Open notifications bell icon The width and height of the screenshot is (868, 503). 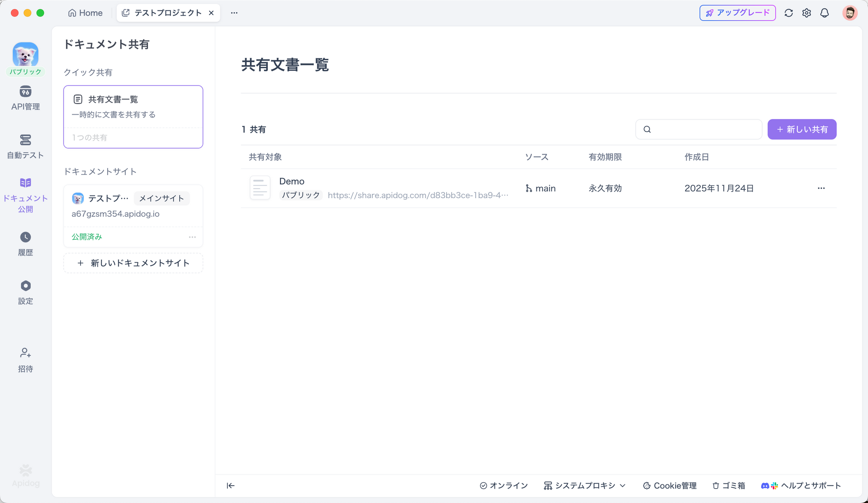[825, 13]
